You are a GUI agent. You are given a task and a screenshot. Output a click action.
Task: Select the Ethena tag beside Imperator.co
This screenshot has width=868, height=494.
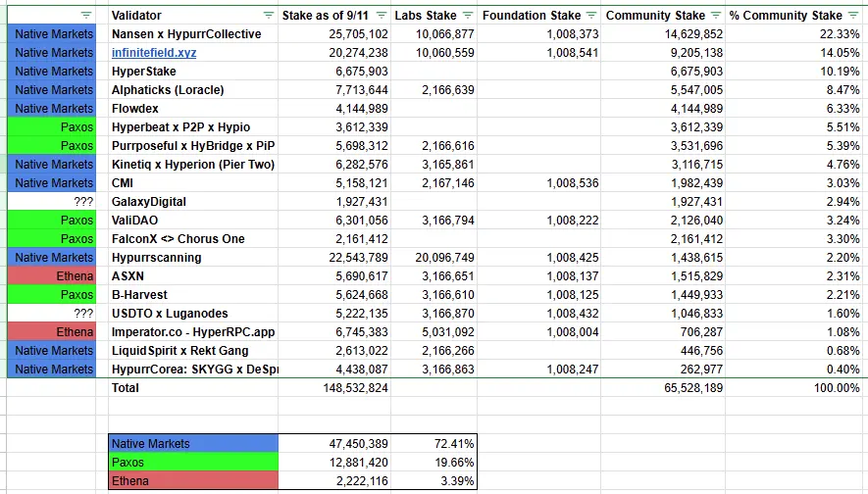coord(51,332)
